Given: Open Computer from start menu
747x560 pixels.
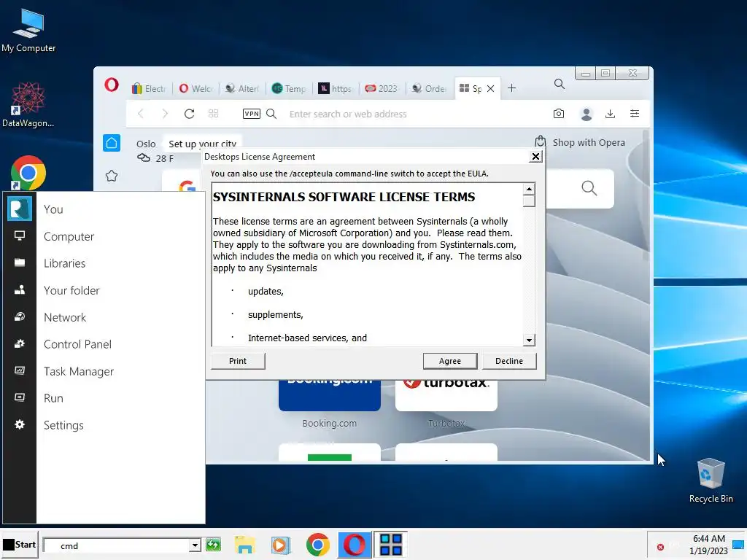Looking at the screenshot, I should point(69,237).
